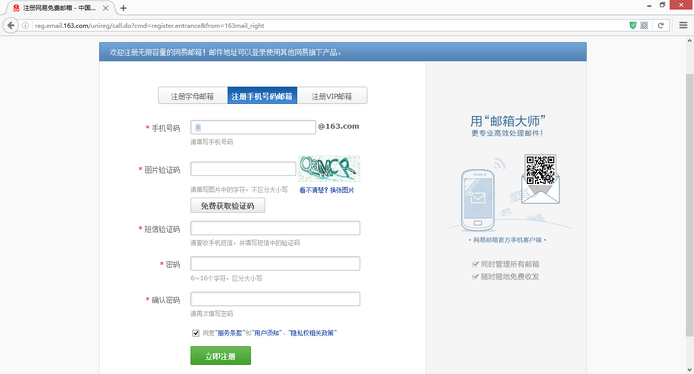The height and width of the screenshot is (374, 694).
Task: Click the scrollbar up arrow
Action: tap(689, 40)
